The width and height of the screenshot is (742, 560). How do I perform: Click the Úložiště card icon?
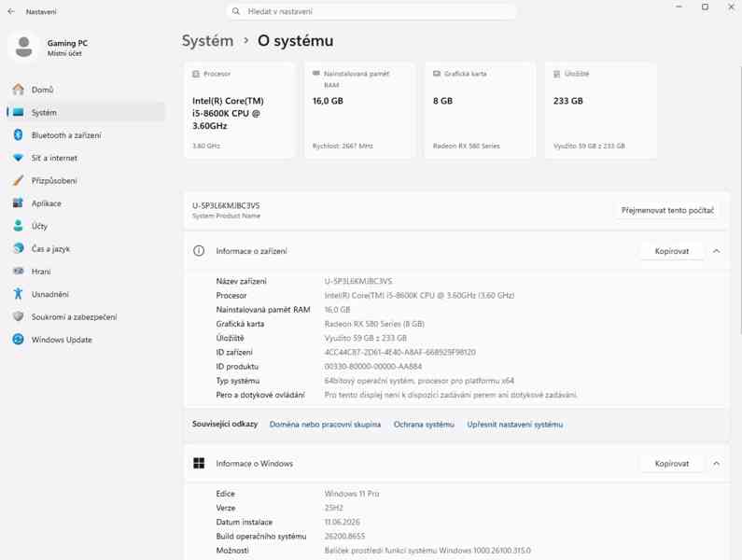556,74
